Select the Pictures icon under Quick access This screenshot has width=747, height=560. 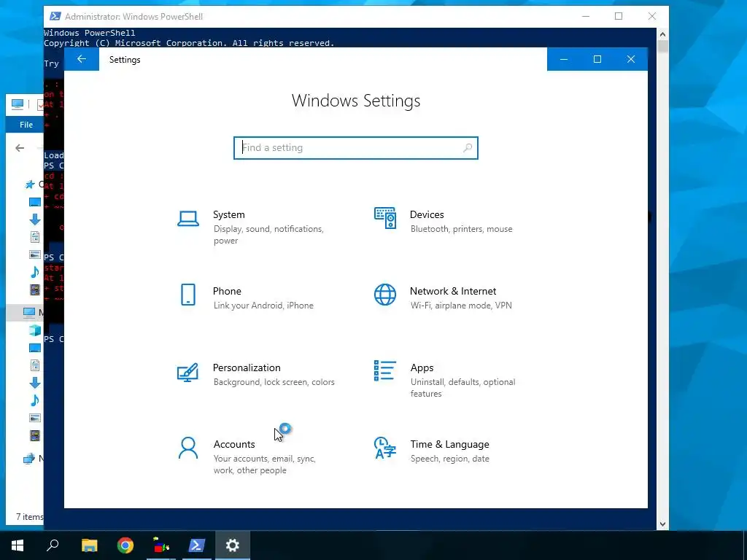coord(35,254)
